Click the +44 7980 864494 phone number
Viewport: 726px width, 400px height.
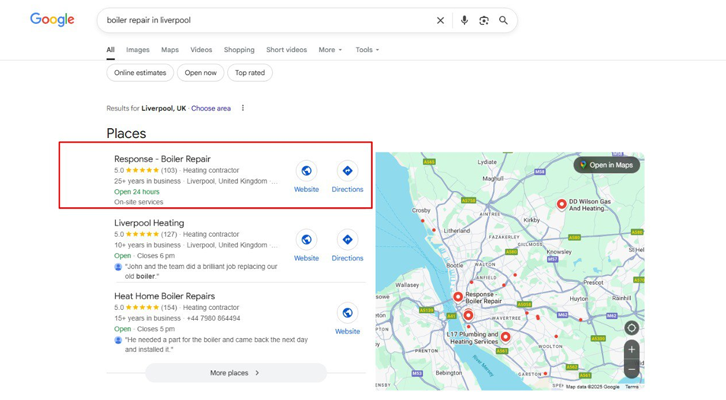click(x=213, y=318)
